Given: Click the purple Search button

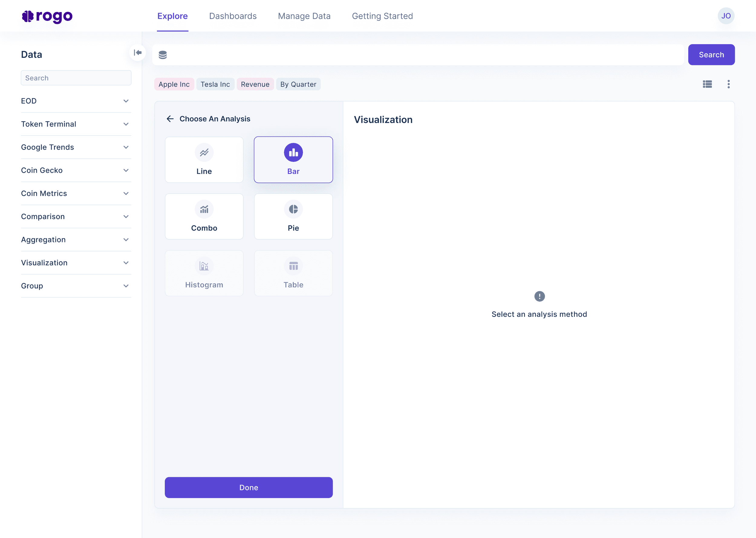Looking at the screenshot, I should (711, 55).
